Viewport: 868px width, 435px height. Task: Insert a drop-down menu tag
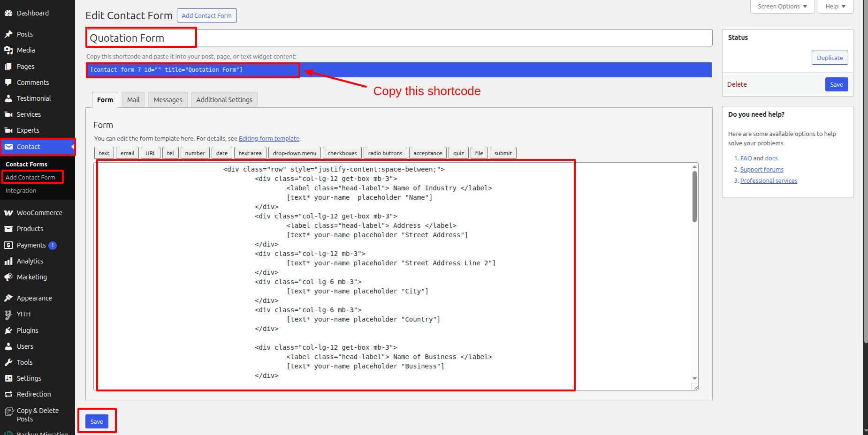pyautogui.click(x=294, y=153)
